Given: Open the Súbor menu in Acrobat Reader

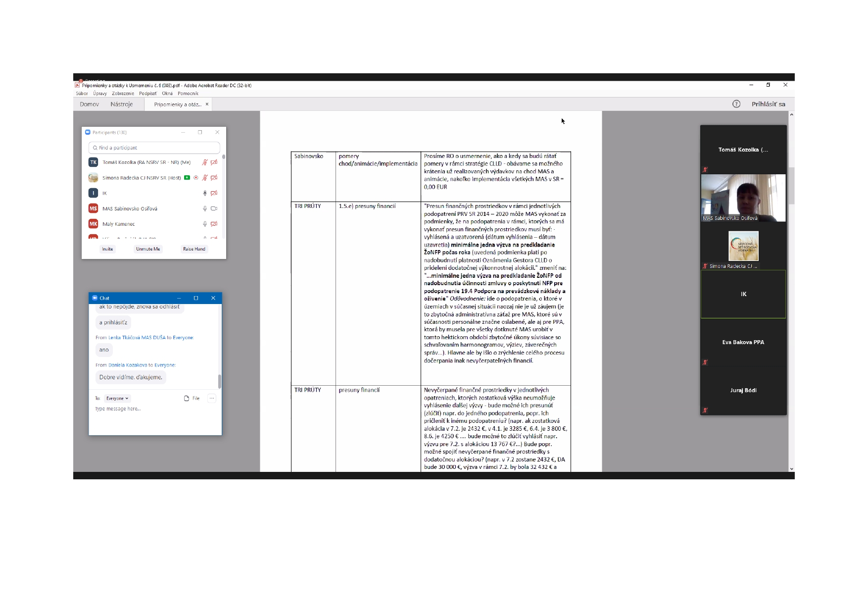Looking at the screenshot, I should tap(82, 94).
